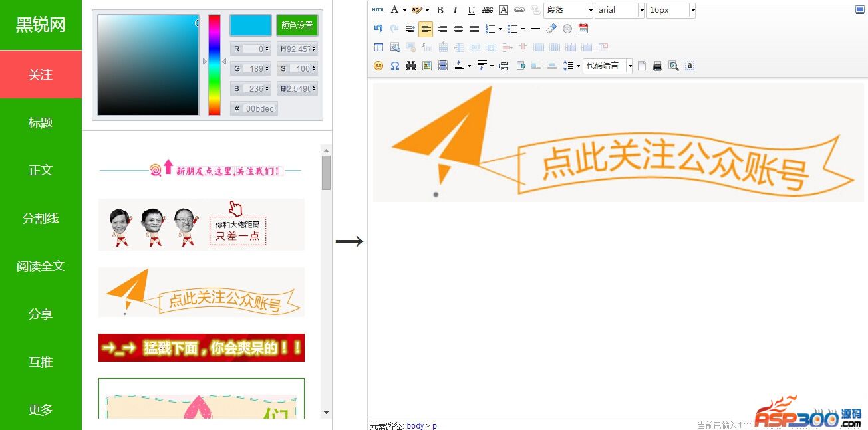Print the document
This screenshot has height=430, width=868.
pyautogui.click(x=658, y=66)
